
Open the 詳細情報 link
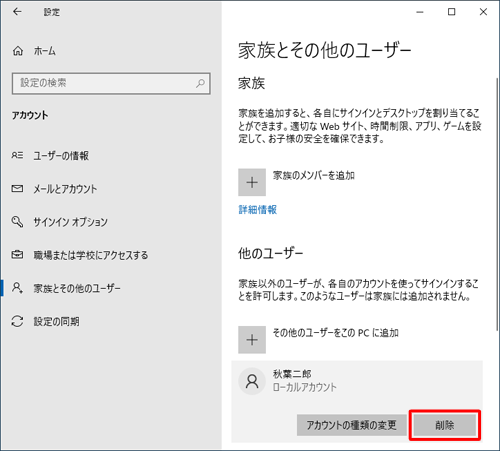[258, 210]
